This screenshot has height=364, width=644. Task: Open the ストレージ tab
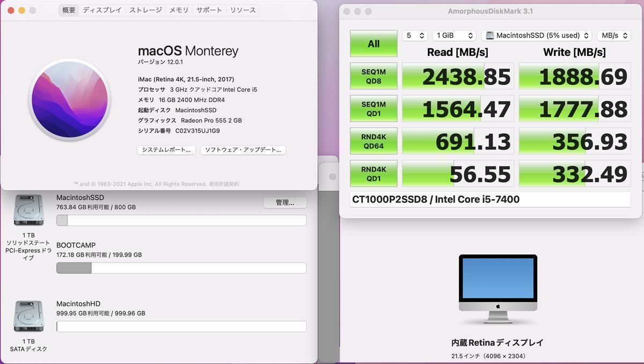click(145, 10)
